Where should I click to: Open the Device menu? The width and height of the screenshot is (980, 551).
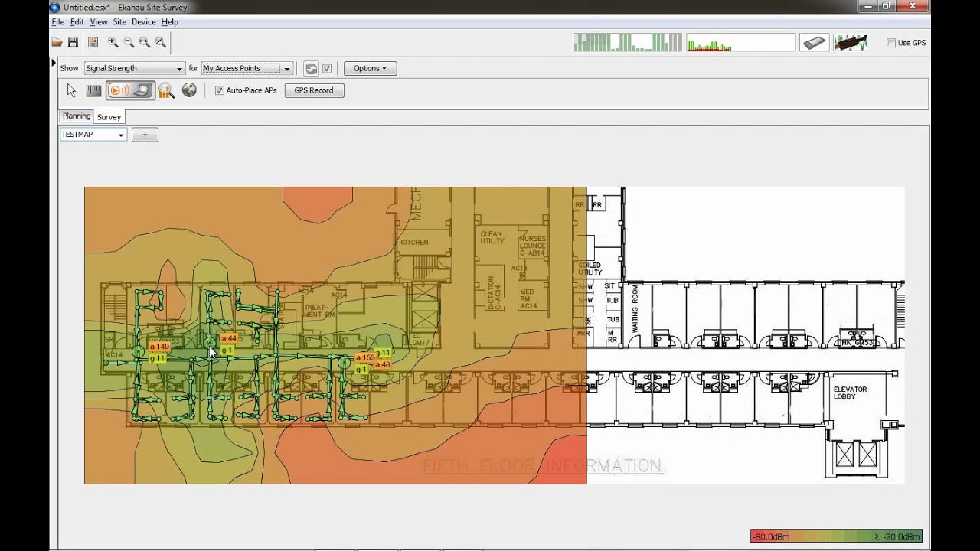(x=144, y=22)
